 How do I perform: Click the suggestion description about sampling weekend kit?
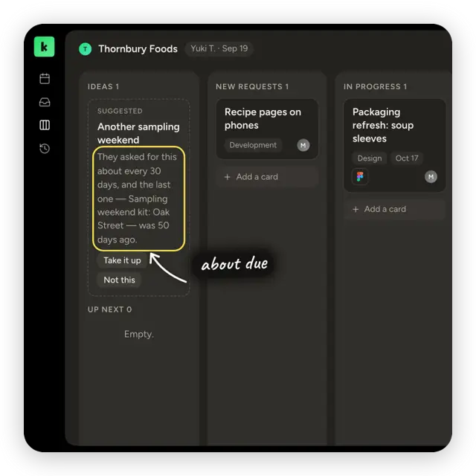tap(138, 199)
